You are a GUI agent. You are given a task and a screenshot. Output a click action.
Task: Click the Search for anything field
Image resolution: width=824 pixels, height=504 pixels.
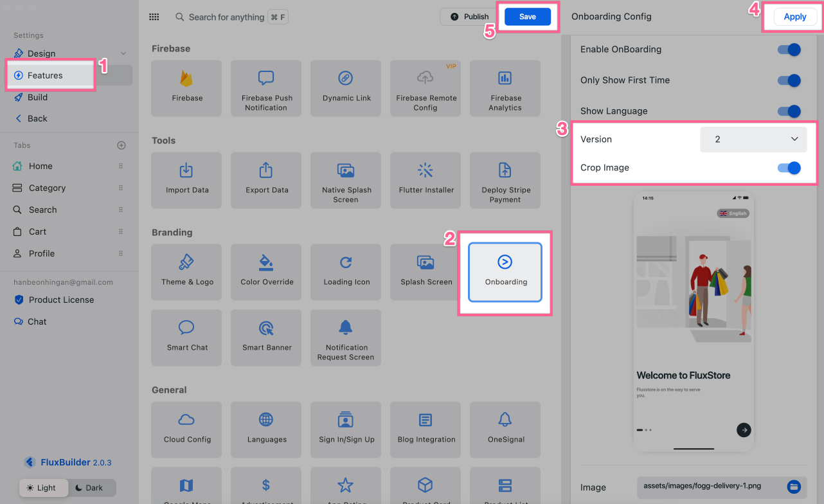(x=226, y=17)
